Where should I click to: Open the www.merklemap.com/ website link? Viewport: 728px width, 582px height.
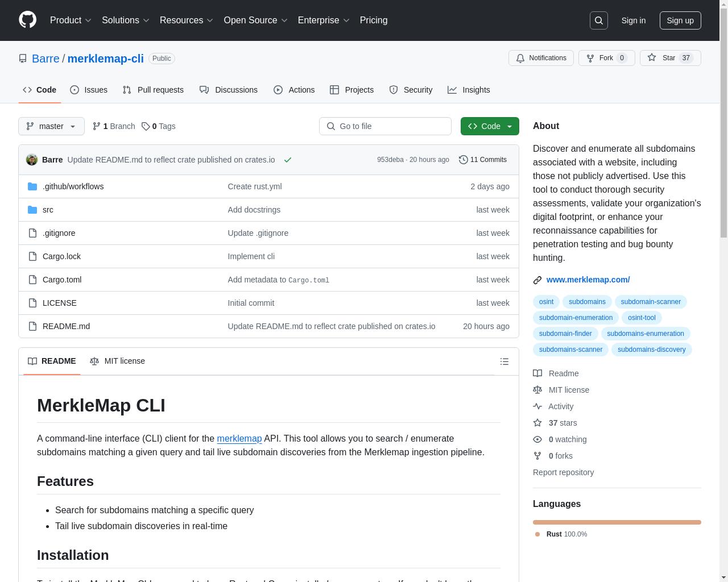click(x=588, y=280)
